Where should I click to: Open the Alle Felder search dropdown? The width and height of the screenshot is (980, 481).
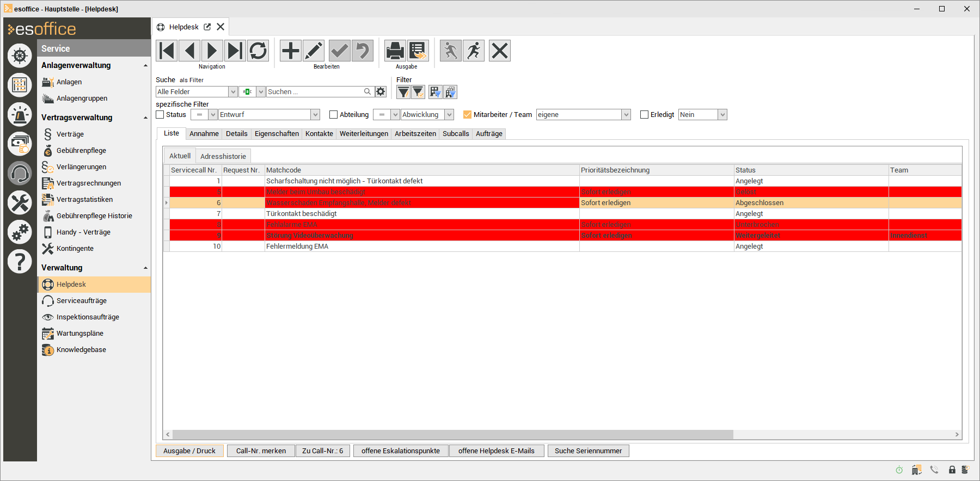tap(232, 92)
